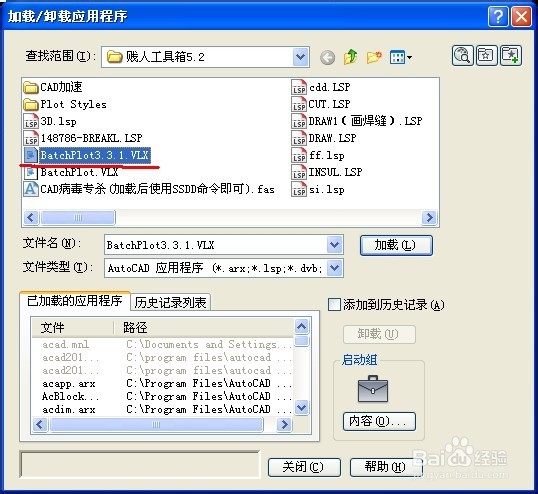Click the help question mark icon
The width and height of the screenshot is (538, 494).
(498, 16)
